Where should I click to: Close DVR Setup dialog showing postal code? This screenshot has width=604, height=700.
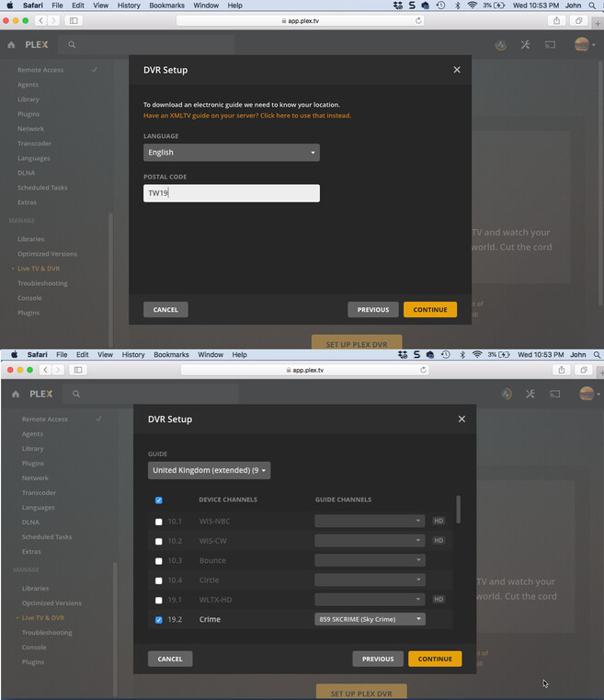click(x=457, y=70)
